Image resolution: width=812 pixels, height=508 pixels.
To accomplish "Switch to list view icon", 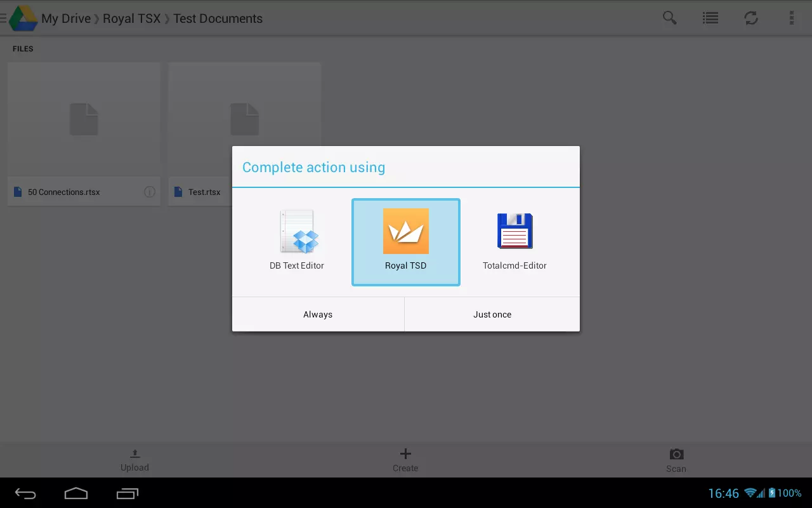I will point(710,18).
